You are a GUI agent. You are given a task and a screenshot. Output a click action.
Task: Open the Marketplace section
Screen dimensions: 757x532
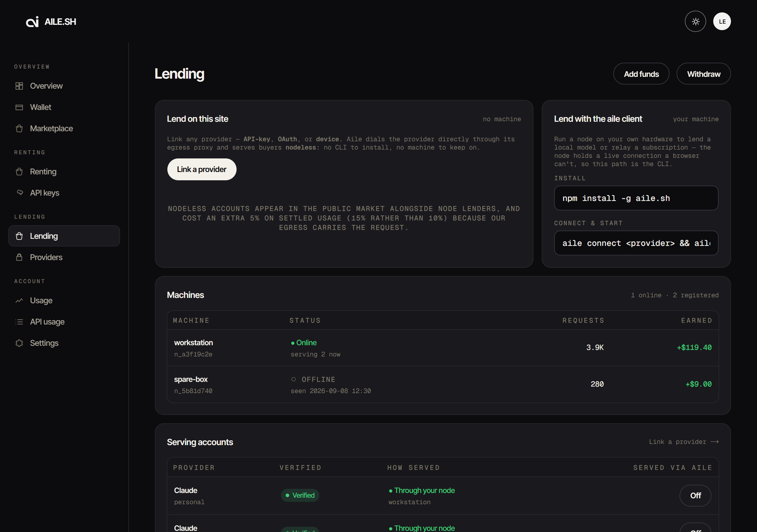[x=64, y=129]
